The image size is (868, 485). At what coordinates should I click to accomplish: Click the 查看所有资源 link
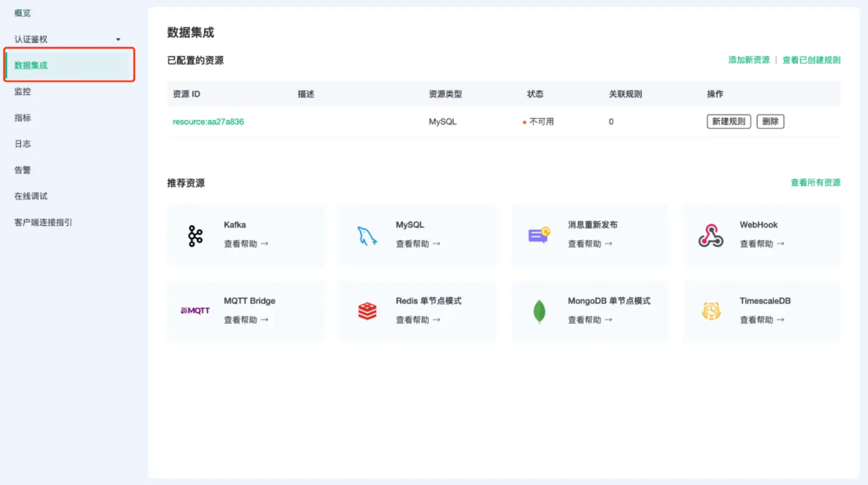815,183
